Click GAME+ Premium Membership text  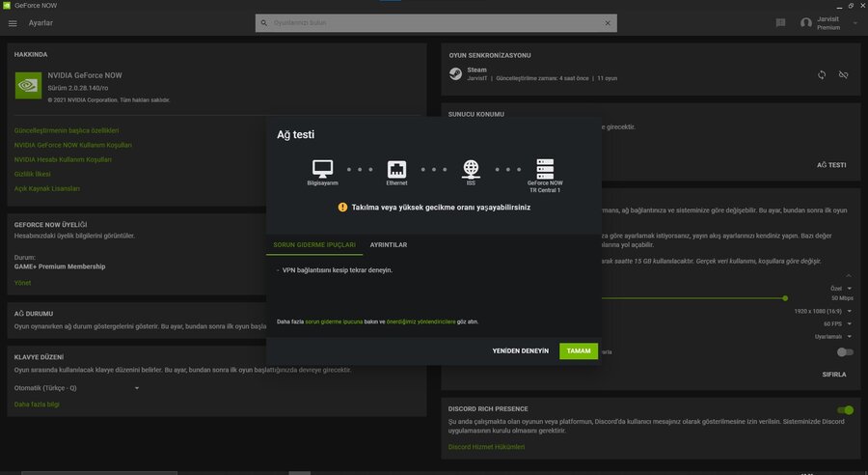(x=60, y=266)
